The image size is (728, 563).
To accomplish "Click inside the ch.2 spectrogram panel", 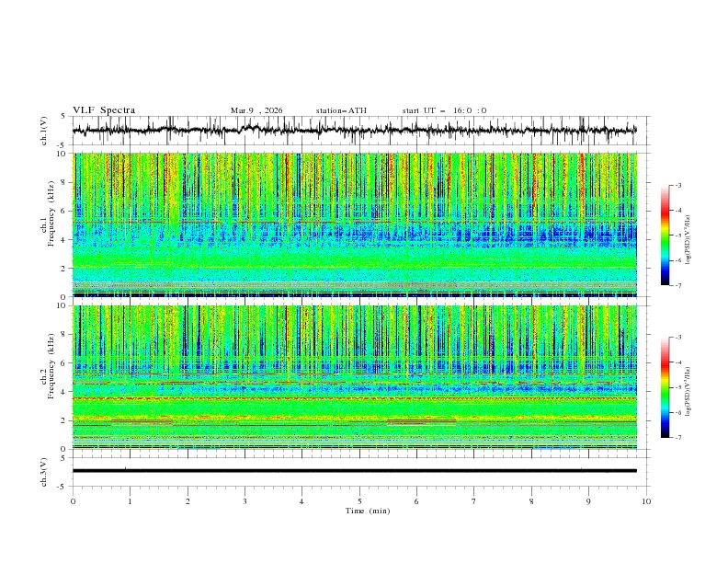I will [x=355, y=377].
